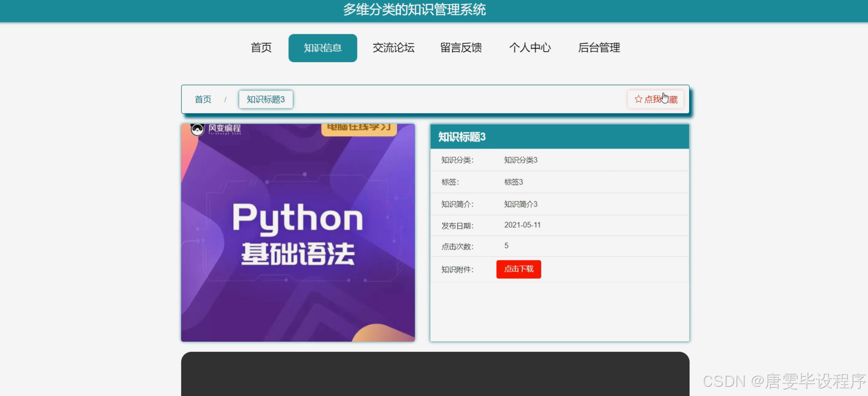Click the 知识标题3 panel header

pos(560,137)
